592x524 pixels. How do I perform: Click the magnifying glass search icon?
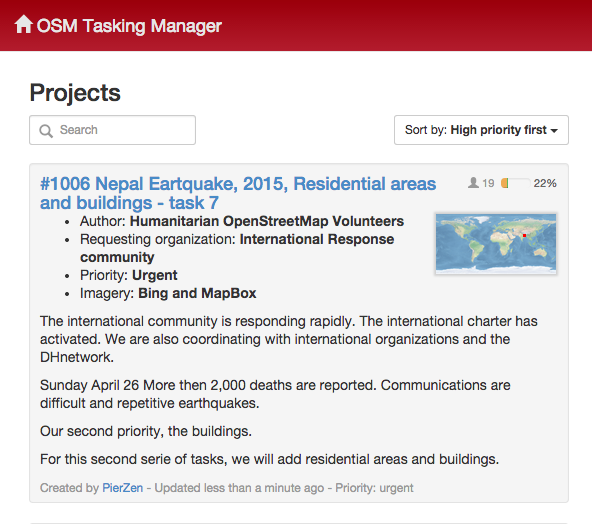[x=46, y=131]
